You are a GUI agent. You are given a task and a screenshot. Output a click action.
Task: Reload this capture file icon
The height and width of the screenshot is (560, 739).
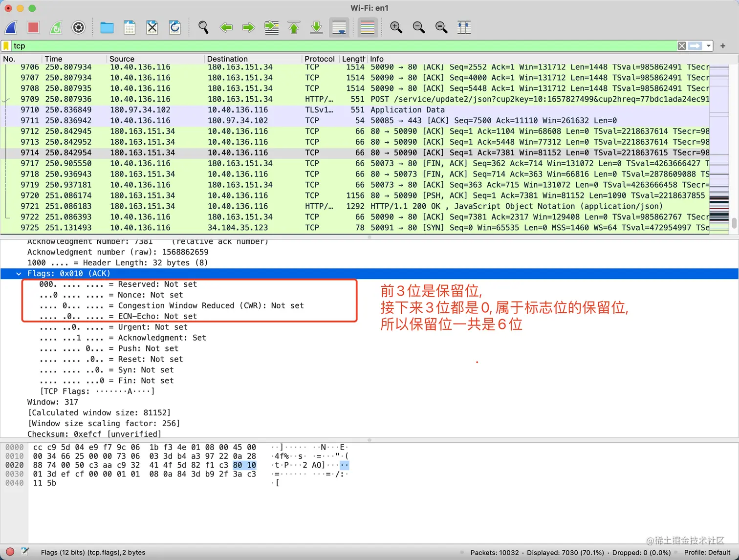174,27
